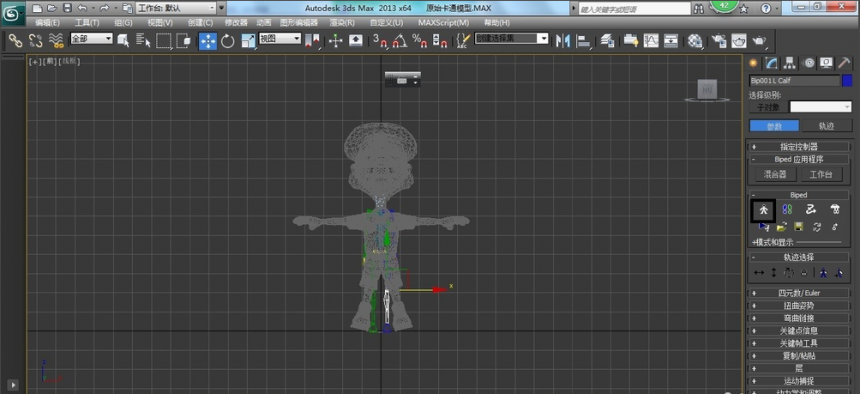Click the 轨迹 trajectories button
The width and height of the screenshot is (860, 394).
pyautogui.click(x=827, y=126)
